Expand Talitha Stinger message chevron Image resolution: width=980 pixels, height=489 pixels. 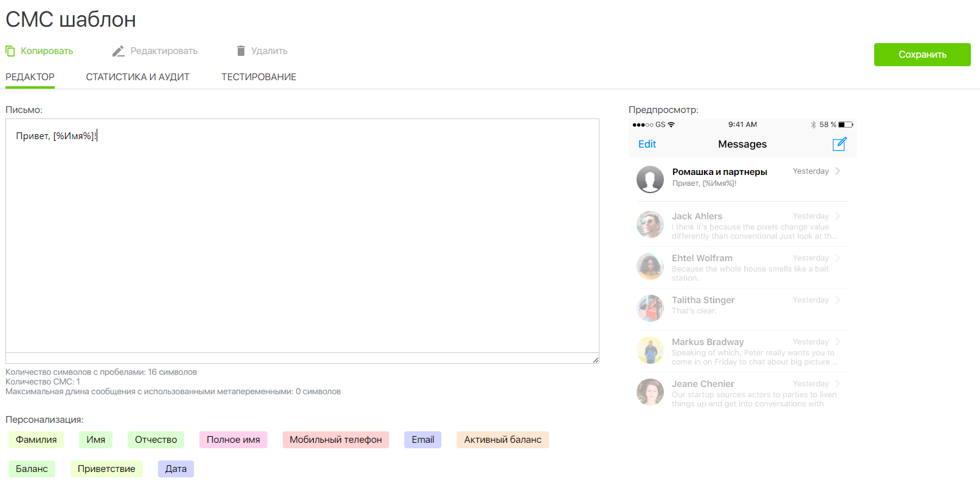pos(838,300)
